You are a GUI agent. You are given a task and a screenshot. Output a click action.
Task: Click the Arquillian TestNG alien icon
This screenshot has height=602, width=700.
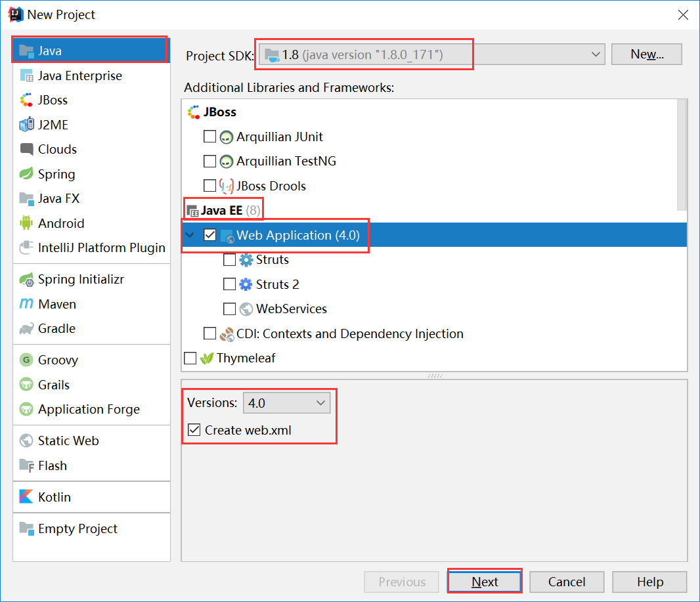(227, 161)
